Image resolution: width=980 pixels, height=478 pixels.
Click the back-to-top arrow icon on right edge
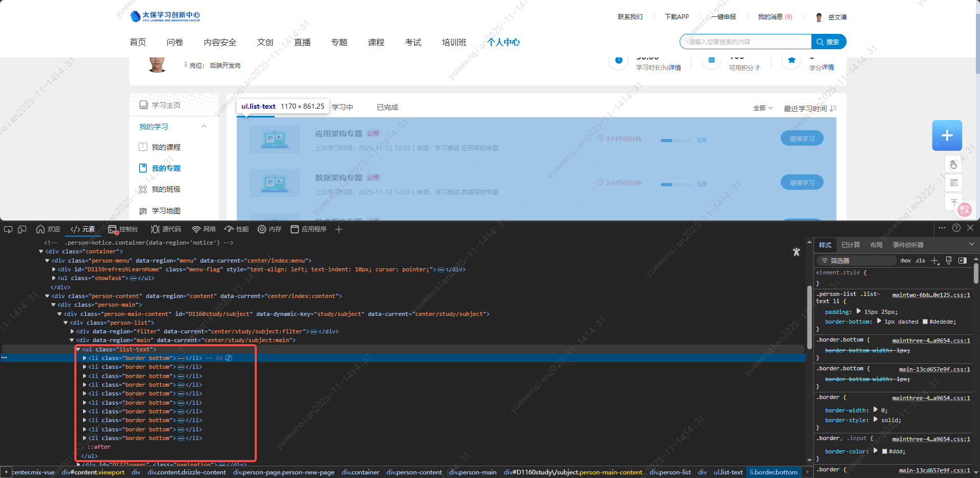[953, 202]
